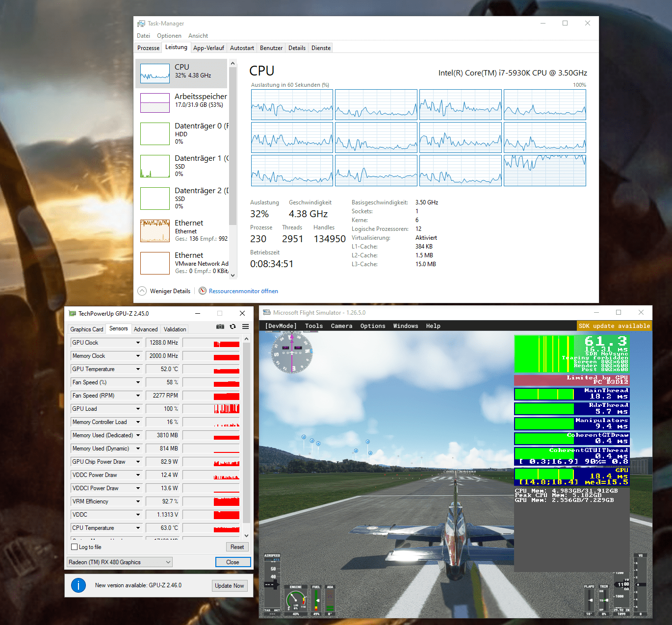Image resolution: width=672 pixels, height=625 pixels.
Task: Open Ressourcenmonitor öffnen link
Action: tap(243, 291)
